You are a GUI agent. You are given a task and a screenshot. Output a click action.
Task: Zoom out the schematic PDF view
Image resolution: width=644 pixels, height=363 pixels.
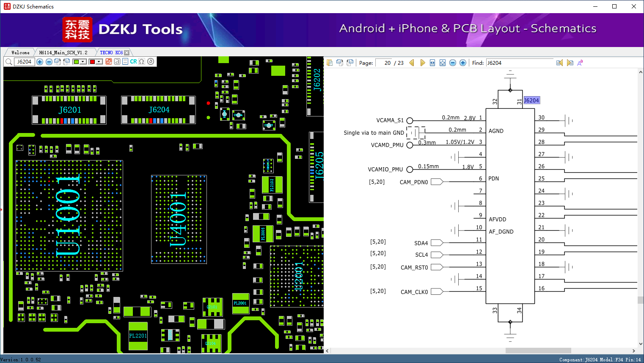(453, 63)
